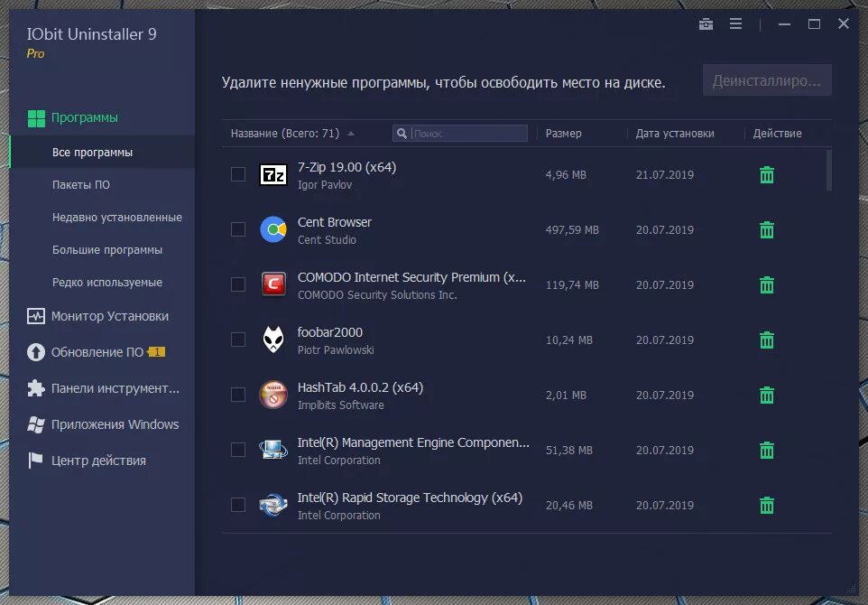Open the hamburger menu icon

(x=735, y=23)
